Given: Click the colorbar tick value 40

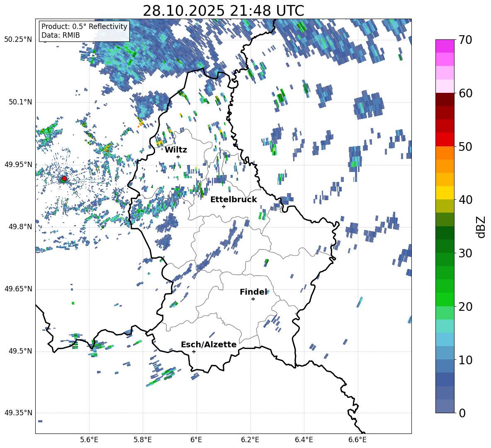Looking at the screenshot, I should click(x=465, y=200).
